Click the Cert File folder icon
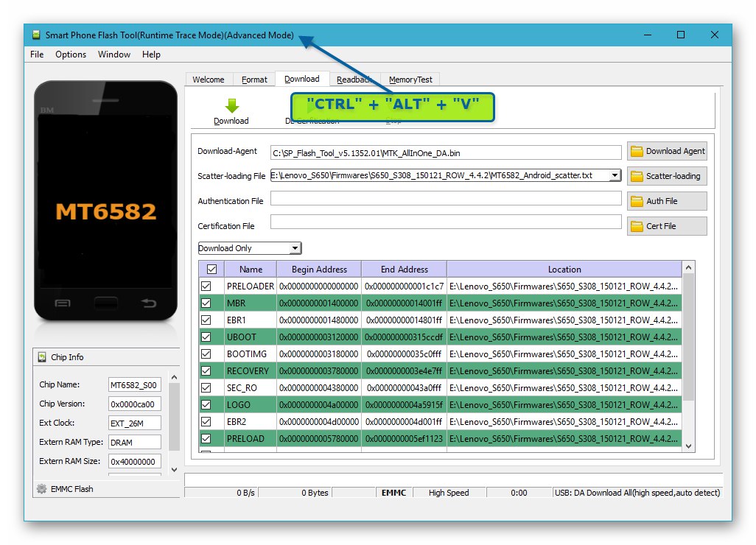The image size is (756, 545). point(637,226)
